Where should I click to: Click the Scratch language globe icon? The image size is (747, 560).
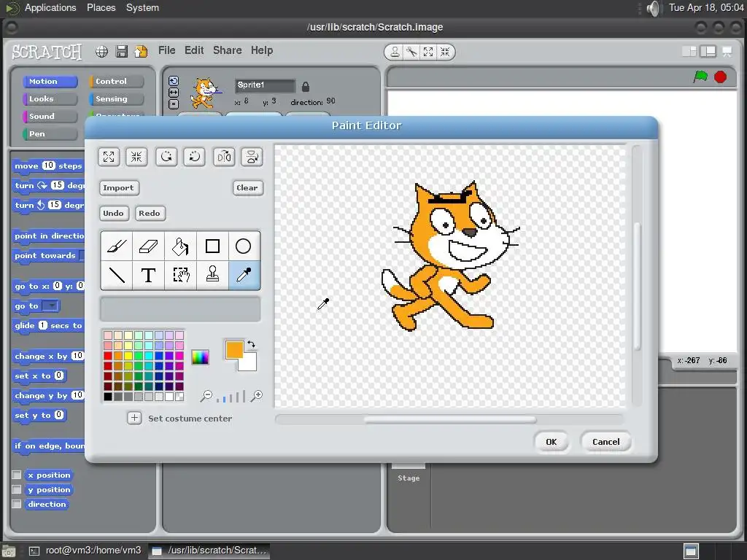(101, 52)
